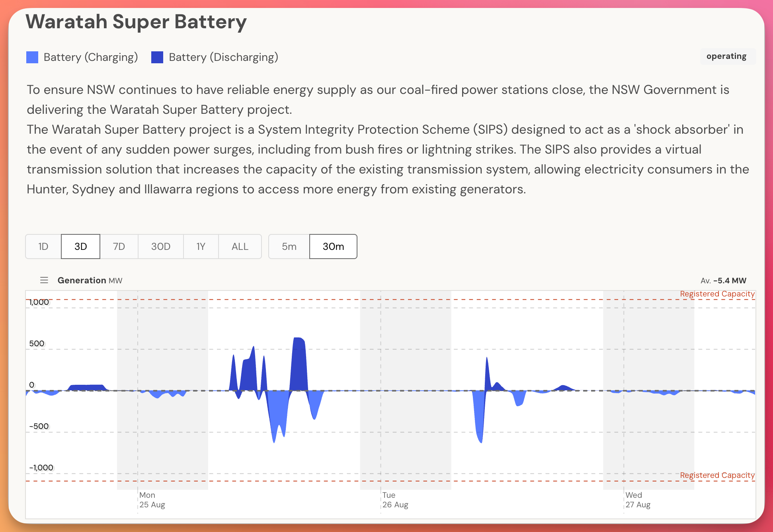Choose the ALL time range
This screenshot has height=532, width=773.
pos(240,246)
